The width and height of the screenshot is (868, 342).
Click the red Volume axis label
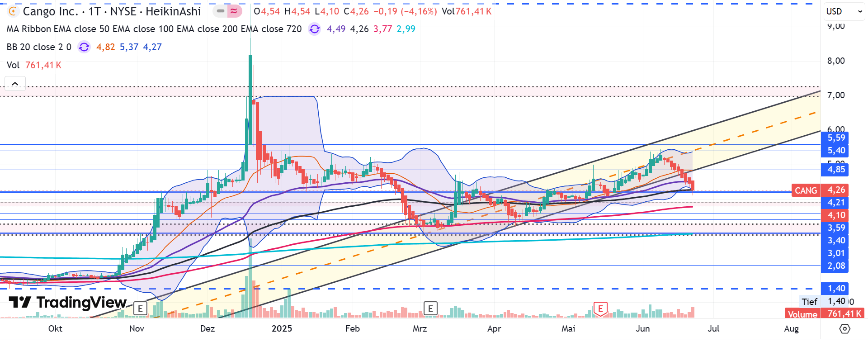802,314
